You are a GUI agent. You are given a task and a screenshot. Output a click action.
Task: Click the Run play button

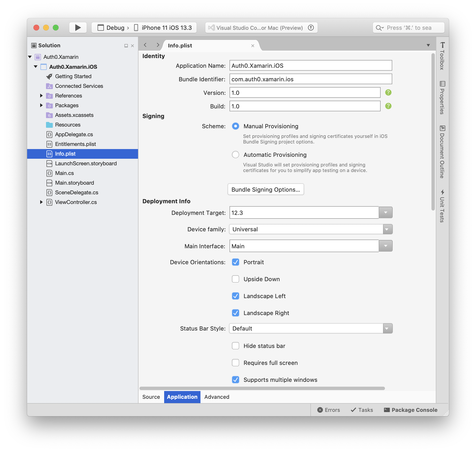point(78,28)
